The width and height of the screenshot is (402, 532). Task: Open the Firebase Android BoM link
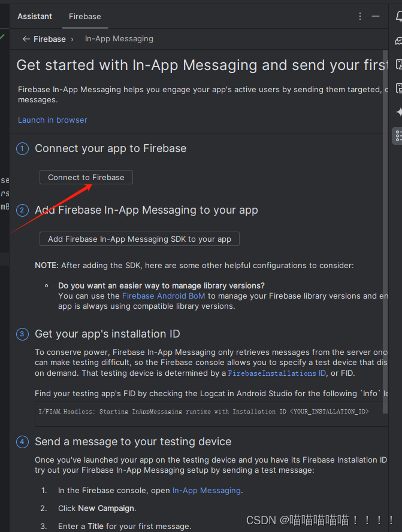tap(164, 296)
